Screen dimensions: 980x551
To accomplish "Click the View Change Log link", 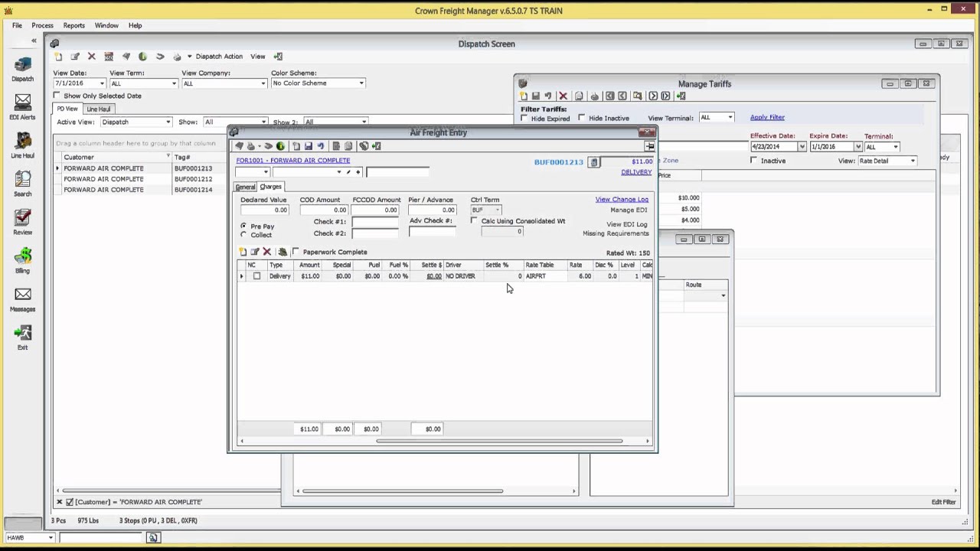I will 622,200.
